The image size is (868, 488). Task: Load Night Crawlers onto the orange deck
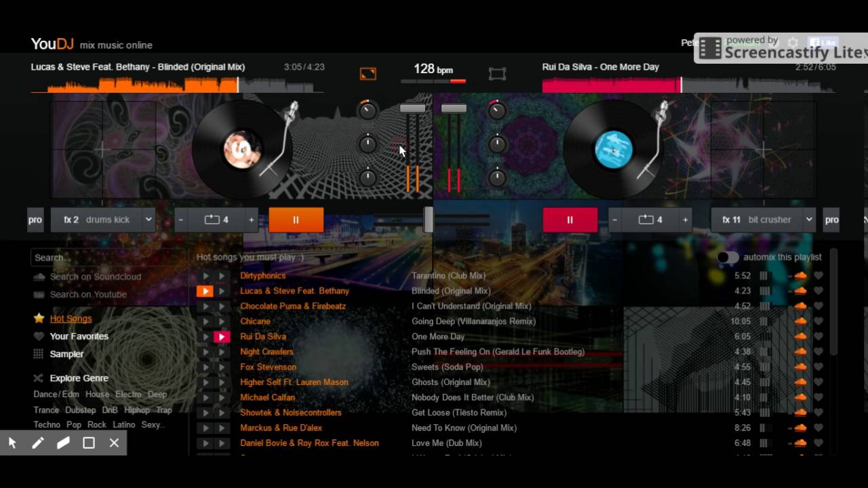click(205, 352)
